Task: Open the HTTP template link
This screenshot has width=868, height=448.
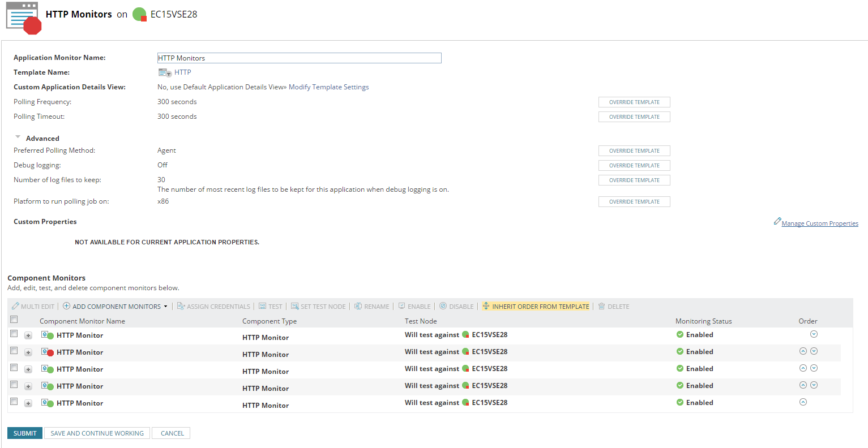Action: click(183, 72)
